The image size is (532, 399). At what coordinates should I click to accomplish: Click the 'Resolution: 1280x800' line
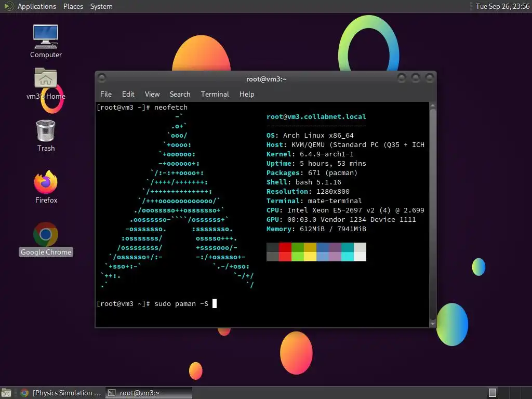pos(308,191)
